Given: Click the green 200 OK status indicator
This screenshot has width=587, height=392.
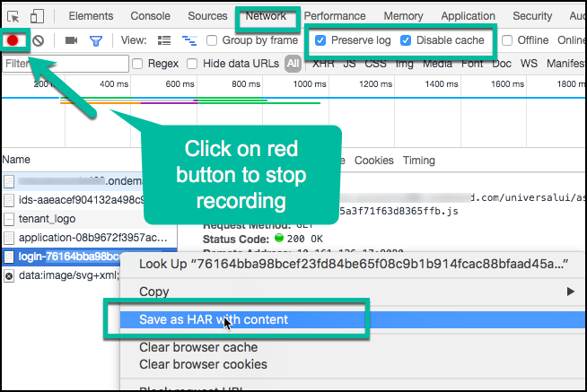Looking at the screenshot, I should pyautogui.click(x=279, y=238).
